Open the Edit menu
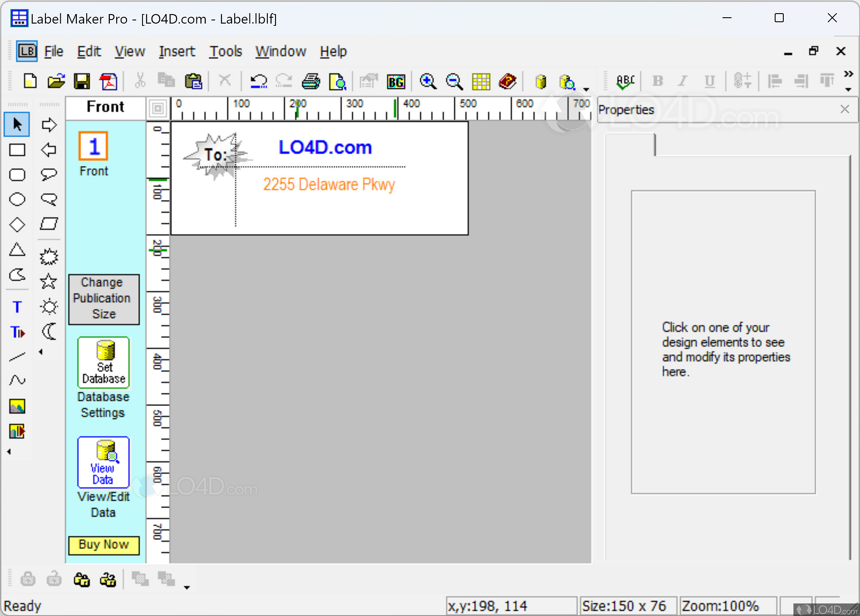Image resolution: width=860 pixels, height=616 pixels. [x=89, y=51]
